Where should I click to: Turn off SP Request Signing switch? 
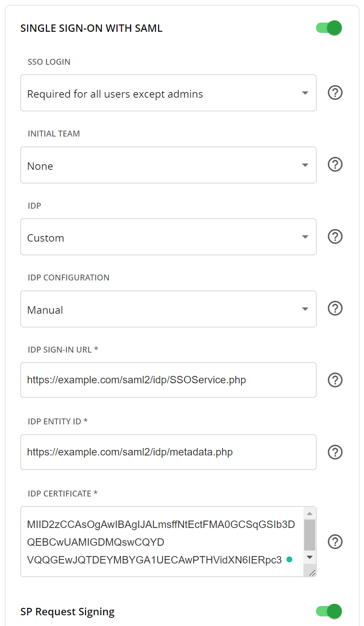pos(329,611)
